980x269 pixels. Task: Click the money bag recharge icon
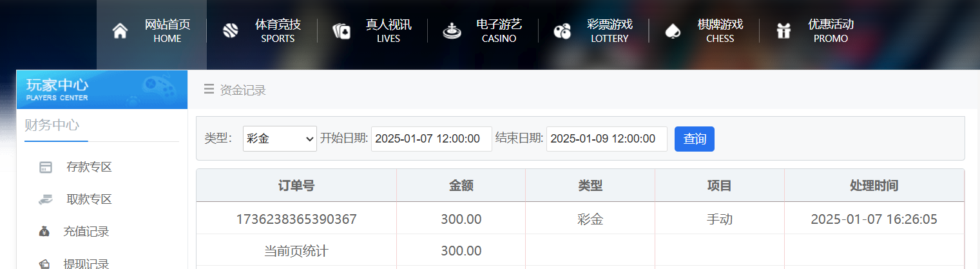[x=44, y=232]
